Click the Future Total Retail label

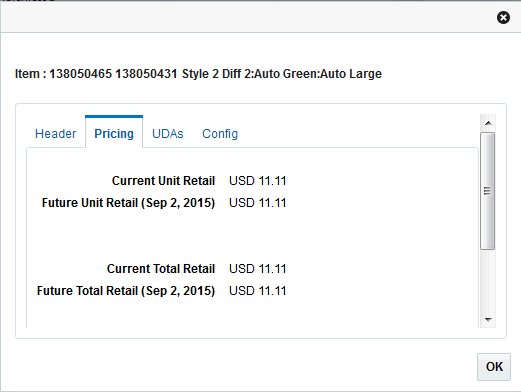pos(126,291)
